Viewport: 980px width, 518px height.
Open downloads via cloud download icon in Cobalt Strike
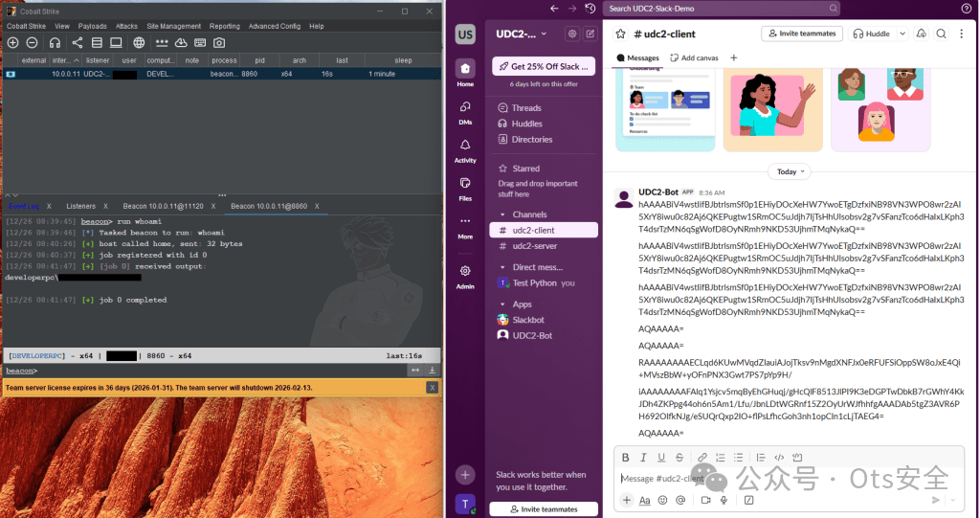tap(181, 42)
